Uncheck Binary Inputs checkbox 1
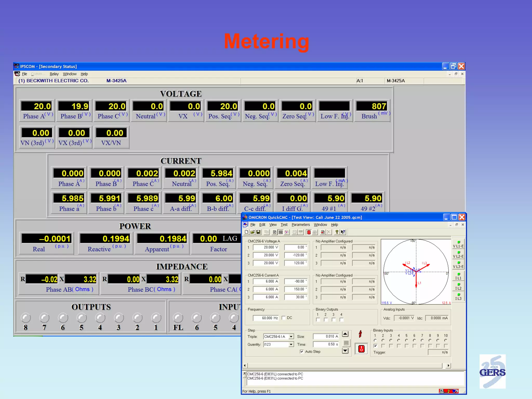Image resolution: width=532 pixels, height=399 pixels. (375, 346)
